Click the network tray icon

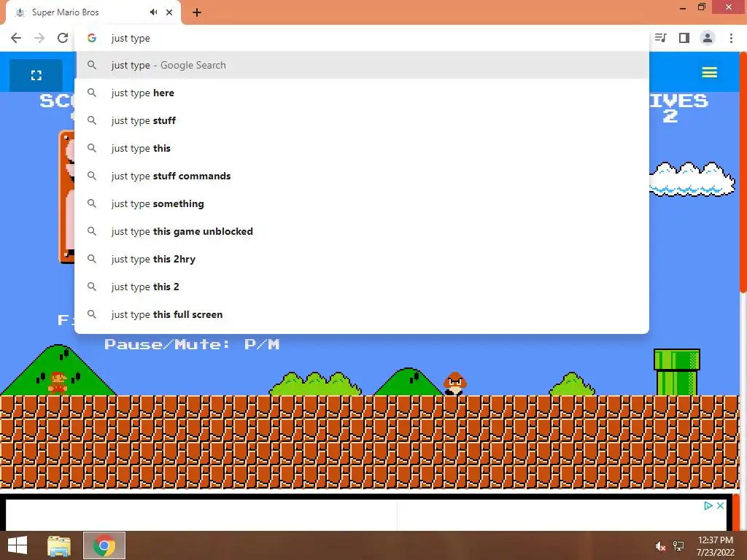pyautogui.click(x=678, y=546)
